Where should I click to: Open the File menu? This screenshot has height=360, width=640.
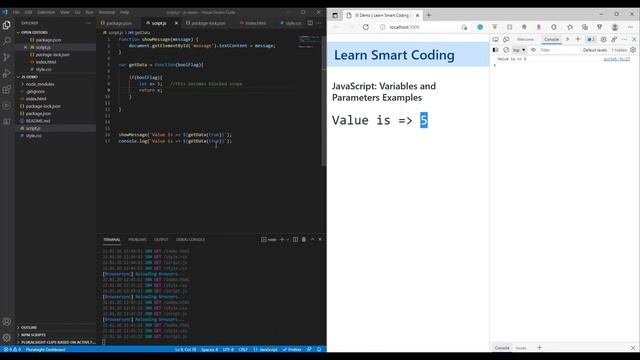16,12
